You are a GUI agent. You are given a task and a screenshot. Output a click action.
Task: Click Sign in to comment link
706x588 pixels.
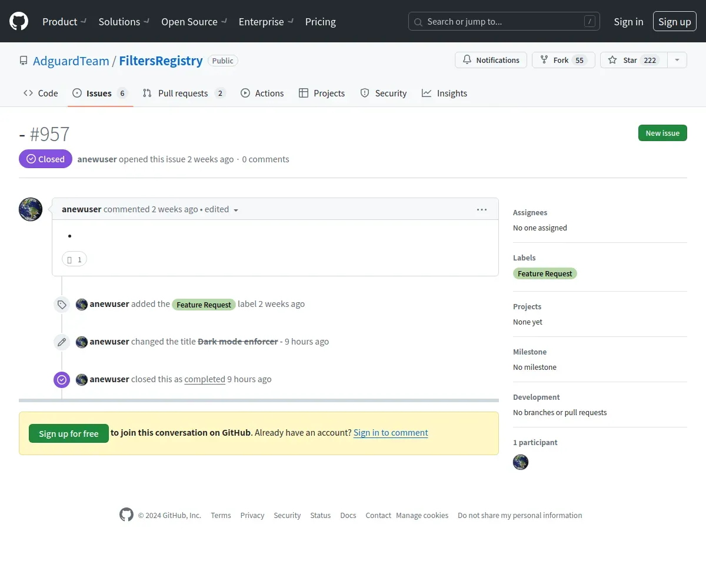(391, 433)
